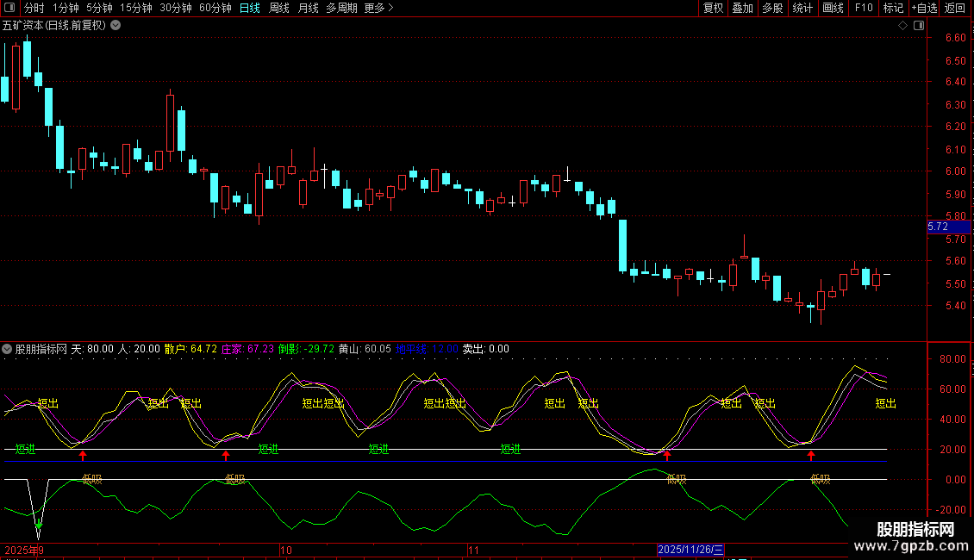Image resolution: width=974 pixels, height=560 pixels.
Task: Open F10 company information
Action: [x=863, y=8]
